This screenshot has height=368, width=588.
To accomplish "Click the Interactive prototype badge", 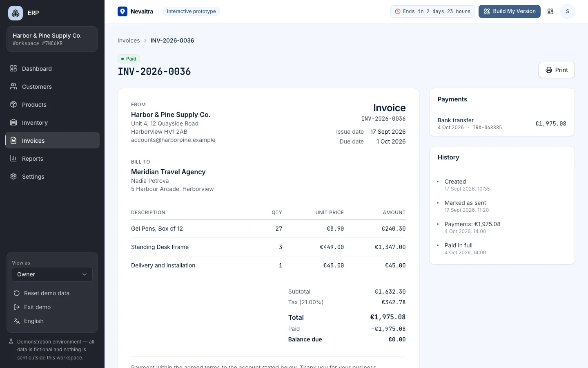I will (192, 11).
